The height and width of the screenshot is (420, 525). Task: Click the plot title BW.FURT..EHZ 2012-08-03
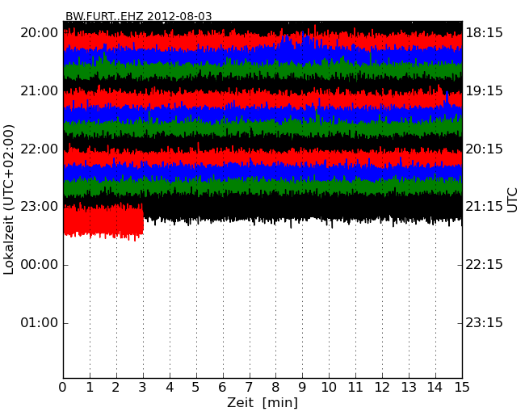tap(138, 16)
